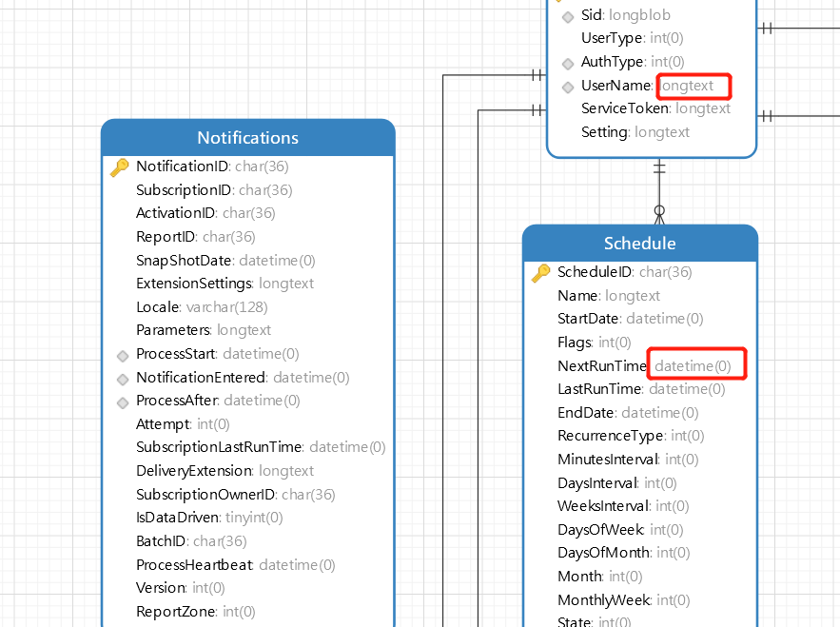Select the ExtensionSettings field
This screenshot has height=627, width=840.
225,284
